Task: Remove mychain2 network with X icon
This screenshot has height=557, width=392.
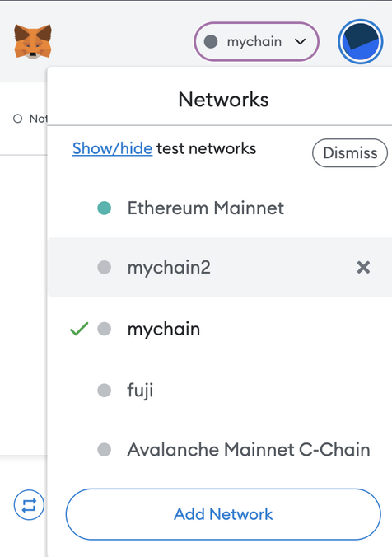Action: pyautogui.click(x=363, y=267)
